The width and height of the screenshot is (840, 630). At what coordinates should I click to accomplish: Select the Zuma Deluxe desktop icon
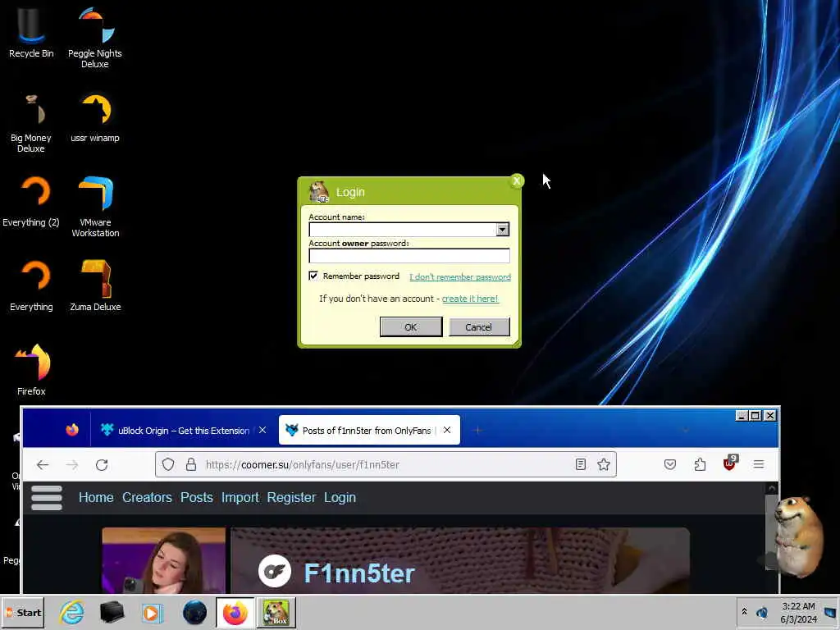click(95, 286)
